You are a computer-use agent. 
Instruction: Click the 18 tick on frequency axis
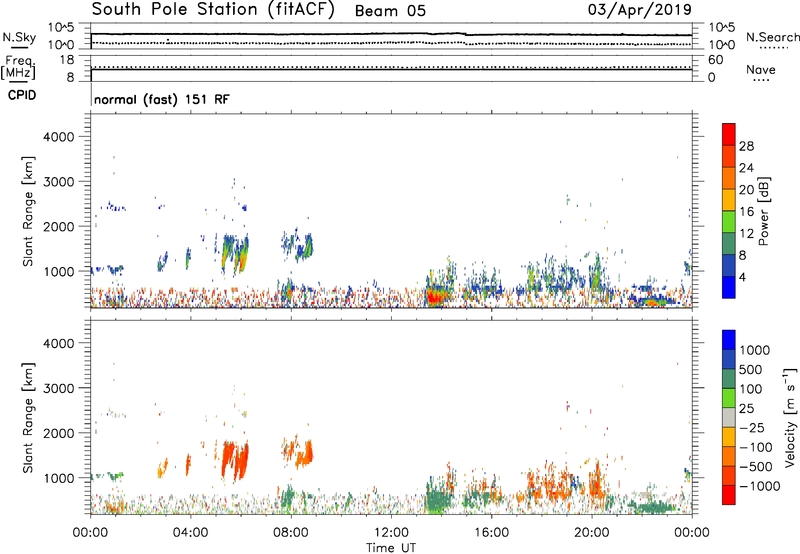[67, 60]
